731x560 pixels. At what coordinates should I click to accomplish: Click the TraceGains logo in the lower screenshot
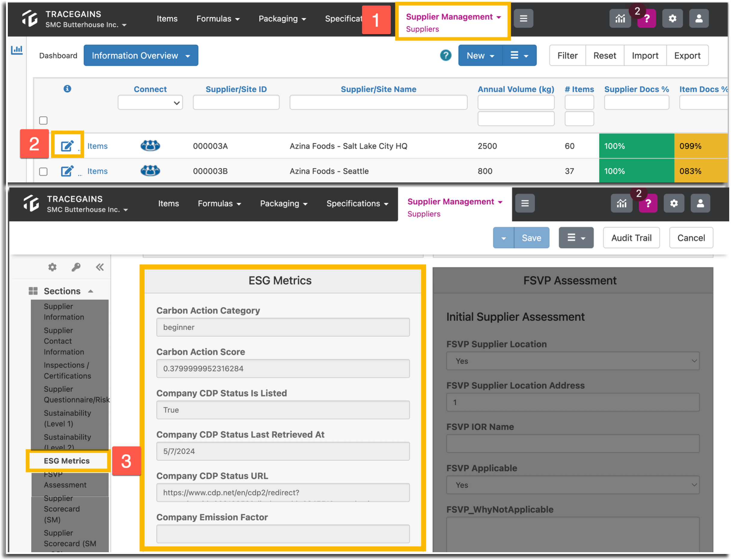31,203
